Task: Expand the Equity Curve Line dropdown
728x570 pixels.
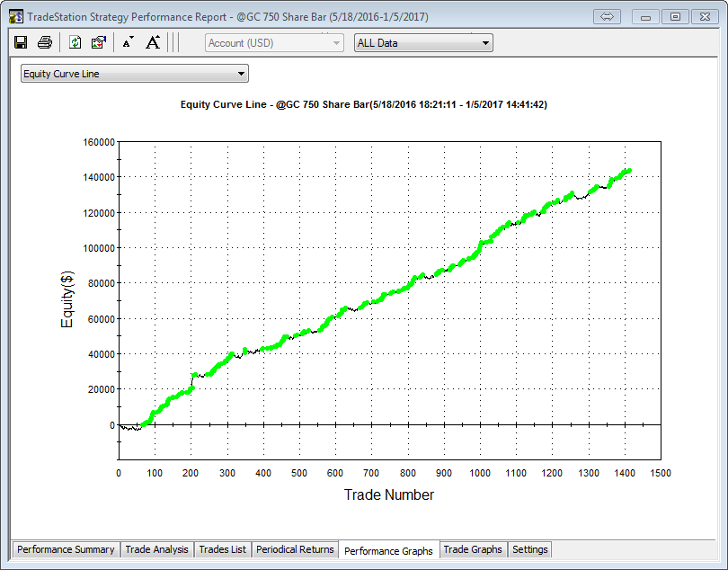Action: click(x=135, y=74)
